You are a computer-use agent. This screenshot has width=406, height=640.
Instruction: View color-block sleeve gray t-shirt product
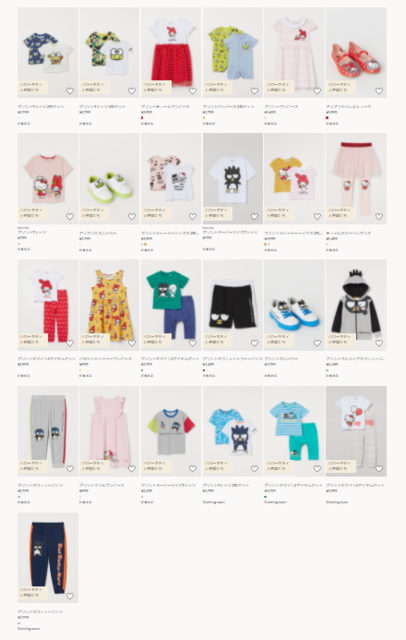tap(171, 431)
